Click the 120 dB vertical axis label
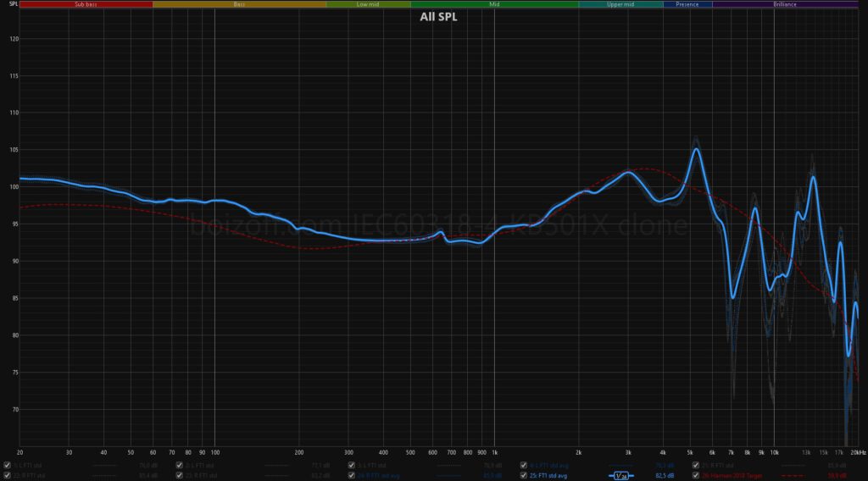Viewport: 868px width, 481px height. [14, 39]
